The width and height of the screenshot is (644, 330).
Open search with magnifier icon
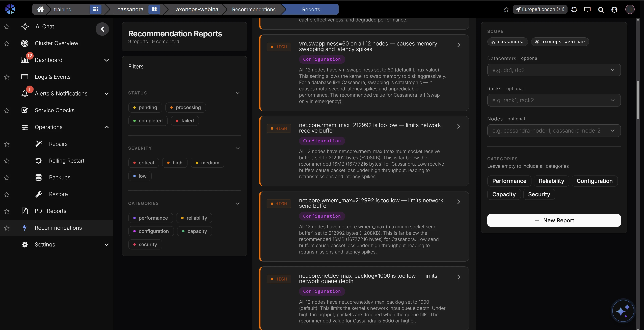coord(601,10)
